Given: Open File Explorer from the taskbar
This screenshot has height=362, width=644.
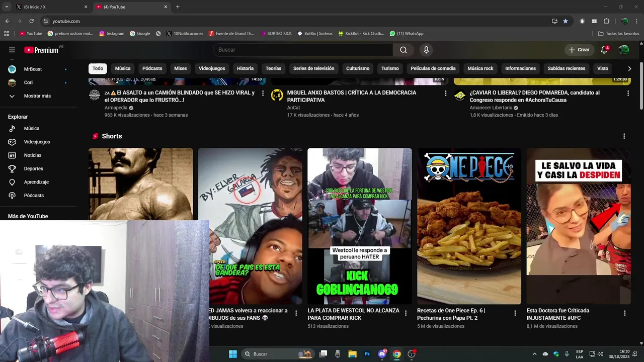Looking at the screenshot, I should pyautogui.click(x=352, y=354).
